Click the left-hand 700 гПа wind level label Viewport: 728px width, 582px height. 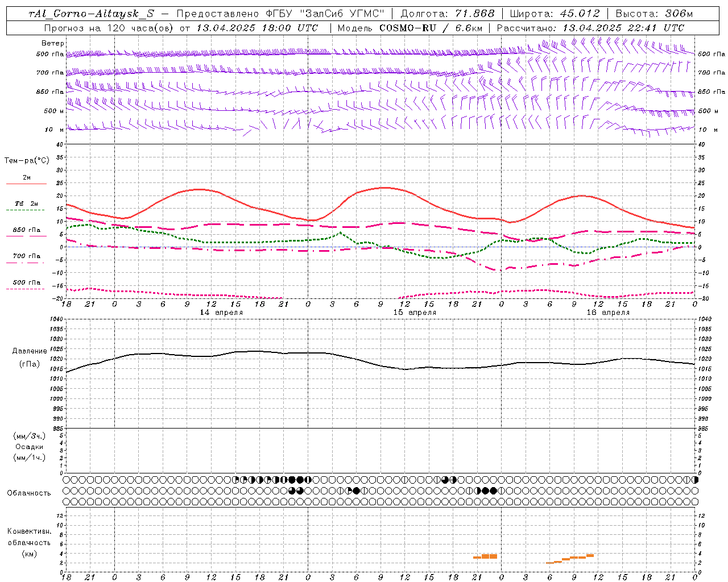coord(50,73)
